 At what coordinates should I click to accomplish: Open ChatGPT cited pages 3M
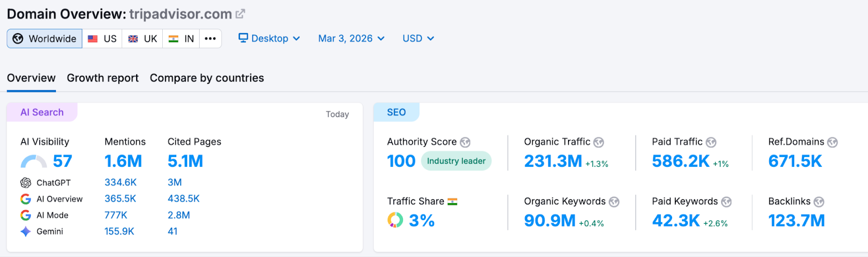(x=175, y=183)
